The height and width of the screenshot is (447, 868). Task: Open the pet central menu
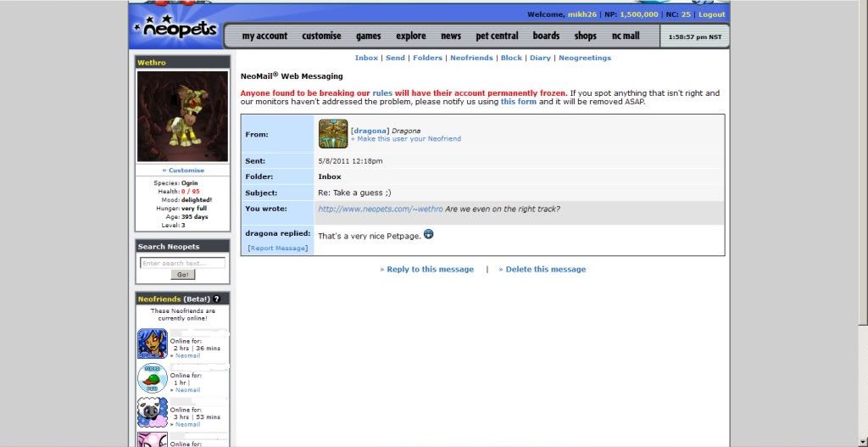coord(497,36)
